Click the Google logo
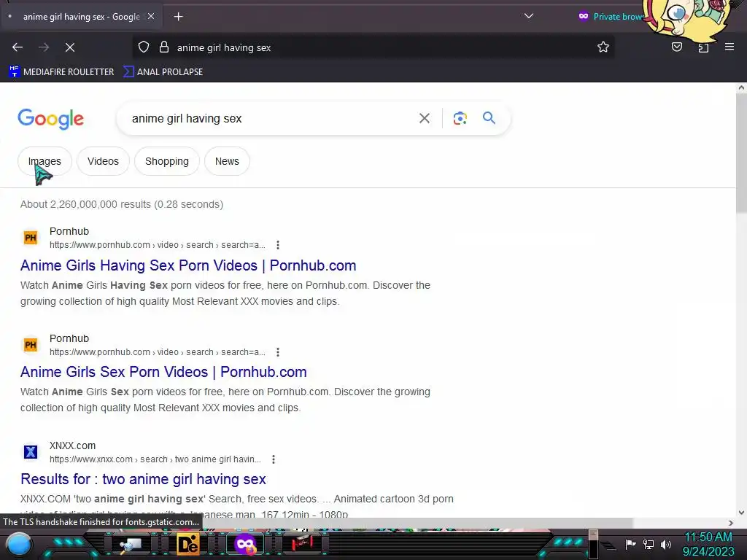 (x=51, y=119)
